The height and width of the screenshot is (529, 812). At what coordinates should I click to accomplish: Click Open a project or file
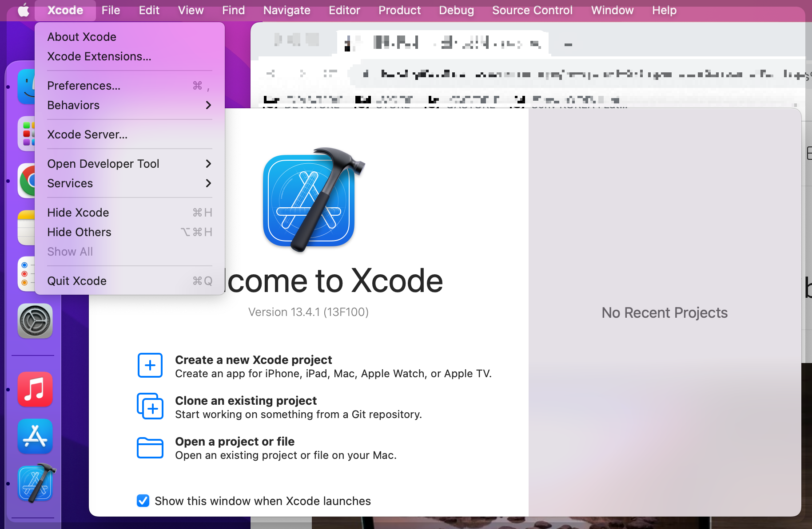click(235, 442)
